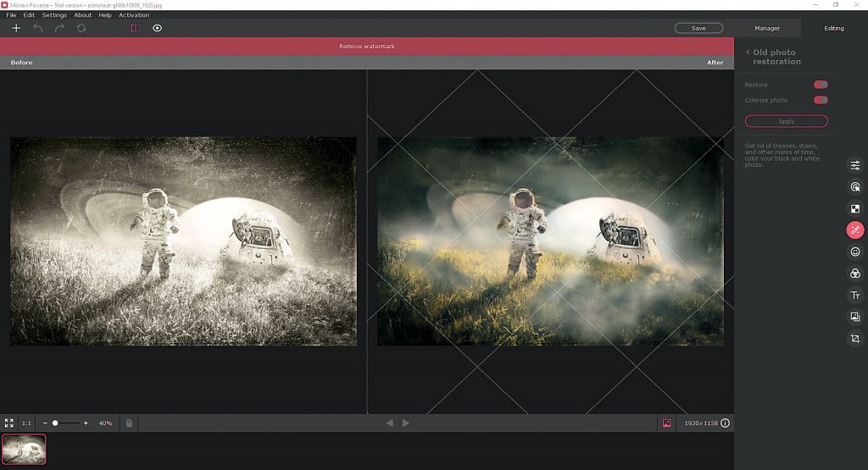The height and width of the screenshot is (470, 868).
Task: Click the fit-to-screen icon
Action: [8, 423]
